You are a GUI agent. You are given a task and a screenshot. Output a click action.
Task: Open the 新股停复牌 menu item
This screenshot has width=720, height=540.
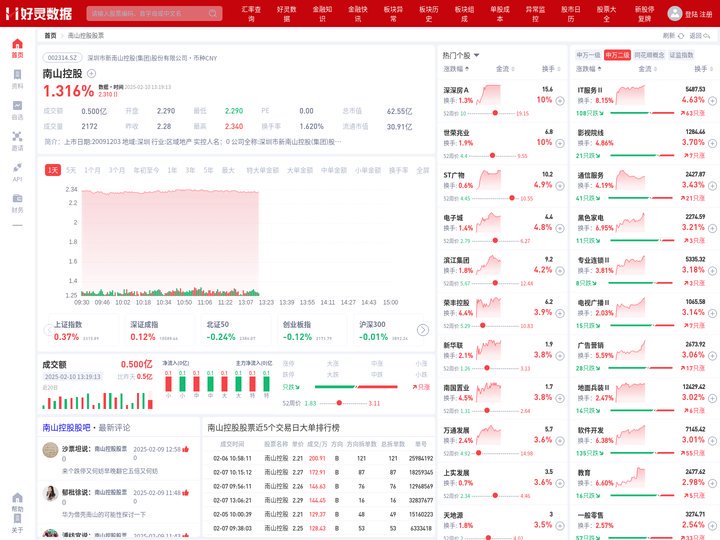coord(644,14)
